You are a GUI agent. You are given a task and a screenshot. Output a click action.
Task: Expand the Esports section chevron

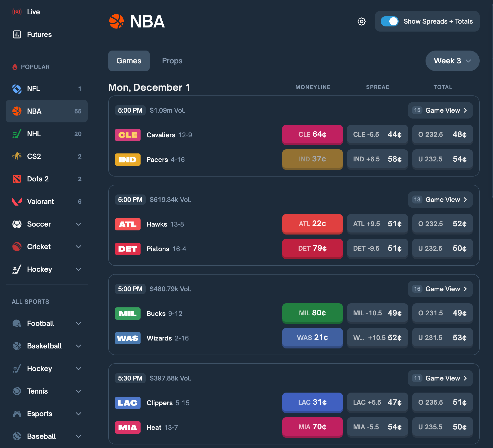[78, 414]
